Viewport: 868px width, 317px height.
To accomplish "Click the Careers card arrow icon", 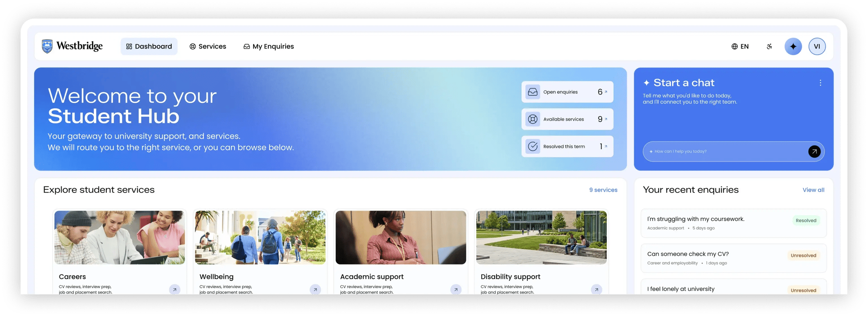I will (174, 289).
